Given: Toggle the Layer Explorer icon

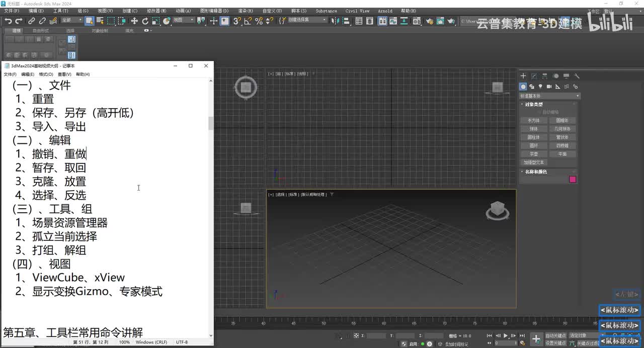Looking at the screenshot, I should [x=370, y=21].
